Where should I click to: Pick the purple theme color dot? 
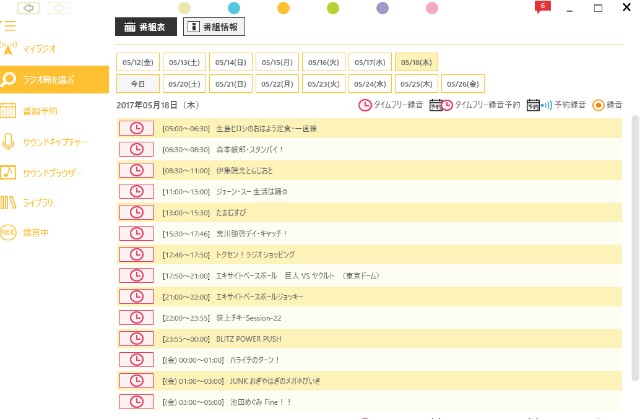click(382, 8)
